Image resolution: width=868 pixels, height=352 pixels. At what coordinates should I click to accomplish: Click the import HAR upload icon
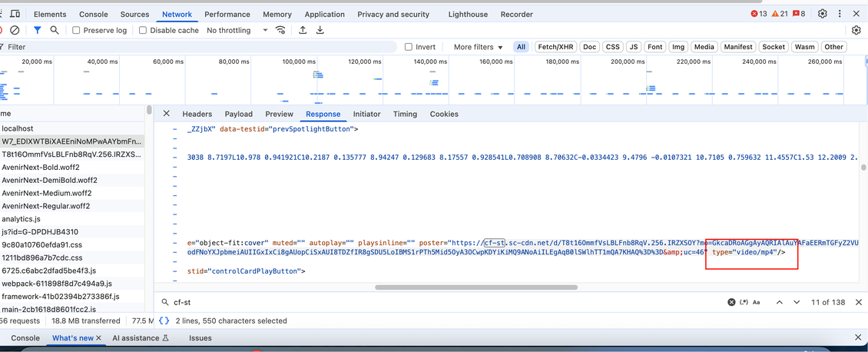pos(303,30)
